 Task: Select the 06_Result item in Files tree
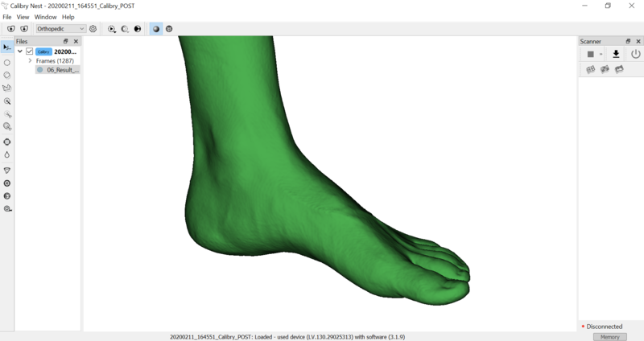[61, 70]
